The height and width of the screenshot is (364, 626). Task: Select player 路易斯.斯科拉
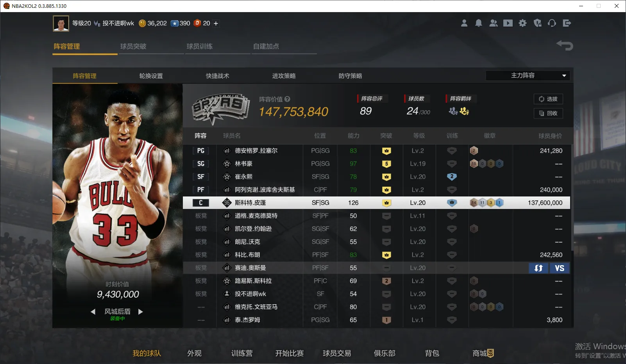(253, 281)
